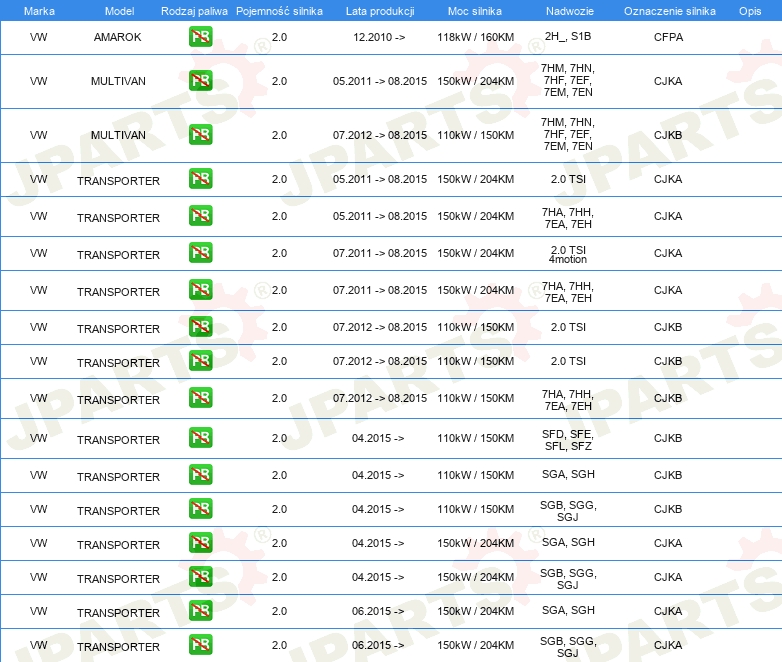Click the fuel icon for the 04.2015 CJKB SGB, SGG row
782x662 pixels.
point(201,509)
